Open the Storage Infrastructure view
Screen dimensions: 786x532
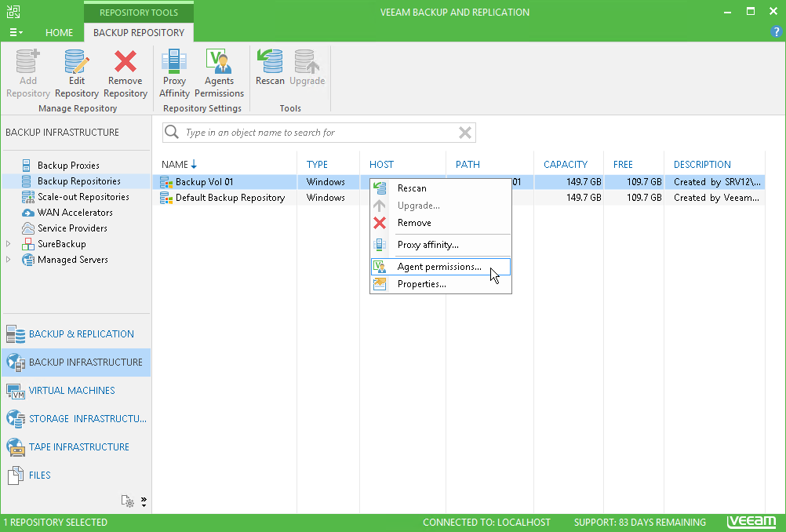tap(75, 419)
